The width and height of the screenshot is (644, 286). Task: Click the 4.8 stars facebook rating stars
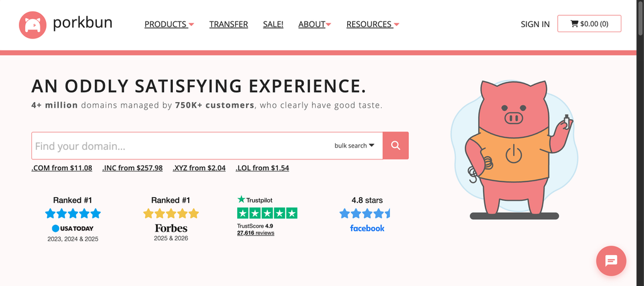click(365, 214)
